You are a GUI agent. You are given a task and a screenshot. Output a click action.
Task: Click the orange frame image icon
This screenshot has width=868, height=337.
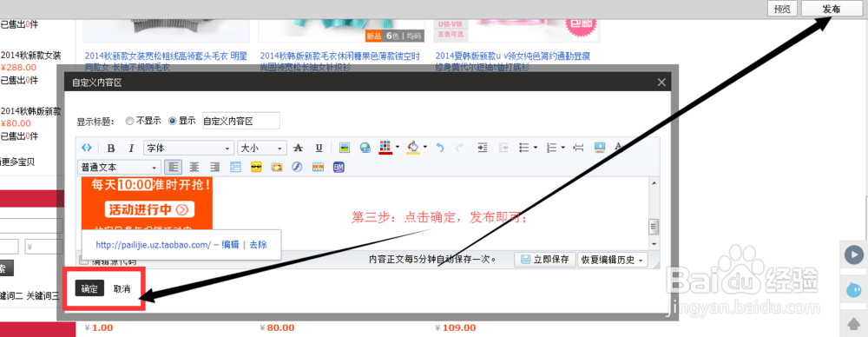tap(276, 167)
